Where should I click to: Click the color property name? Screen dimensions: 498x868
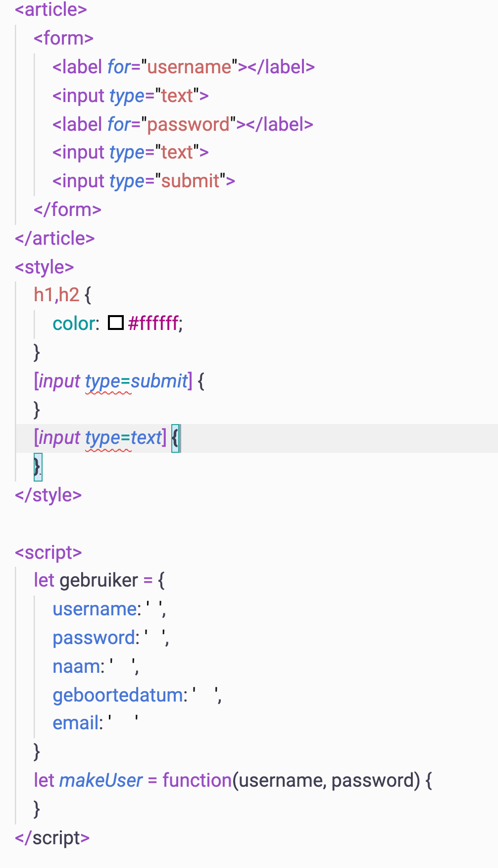74,324
